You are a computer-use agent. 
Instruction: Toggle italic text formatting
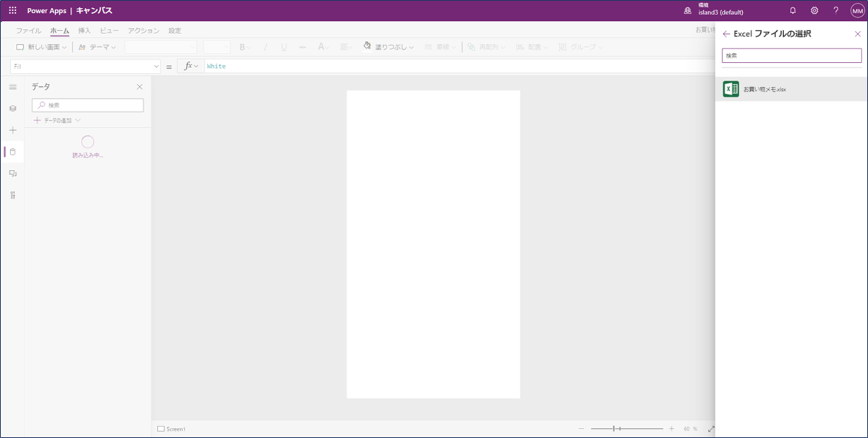tap(265, 47)
